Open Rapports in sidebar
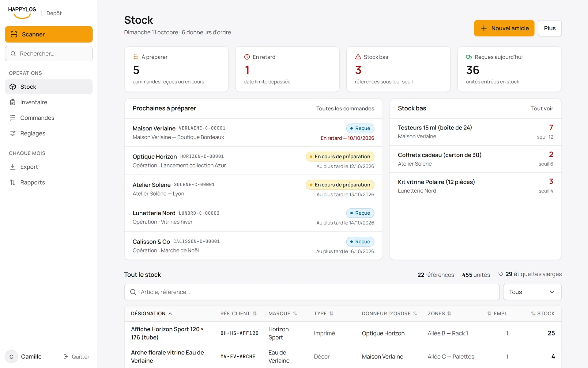This screenshot has height=368, width=588. (x=49, y=182)
